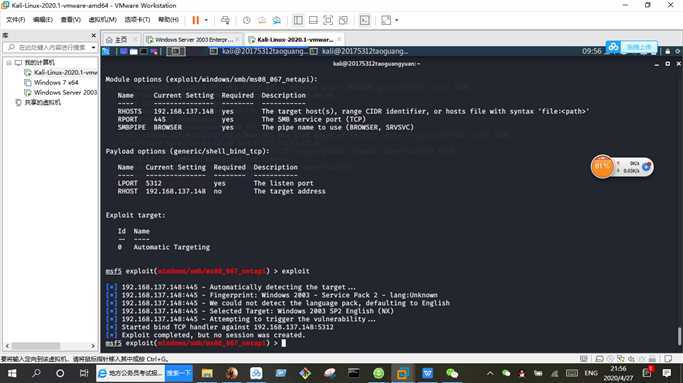This screenshot has height=383, width=683.
Task: Enter full screen mode toolbar icon
Action: coord(328,20)
